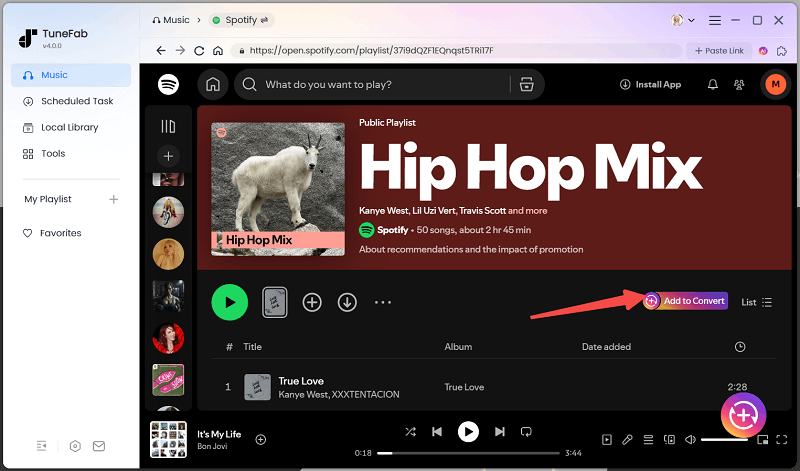The width and height of the screenshot is (800, 471).
Task: Toggle repeat in the player bar
Action: 526,432
